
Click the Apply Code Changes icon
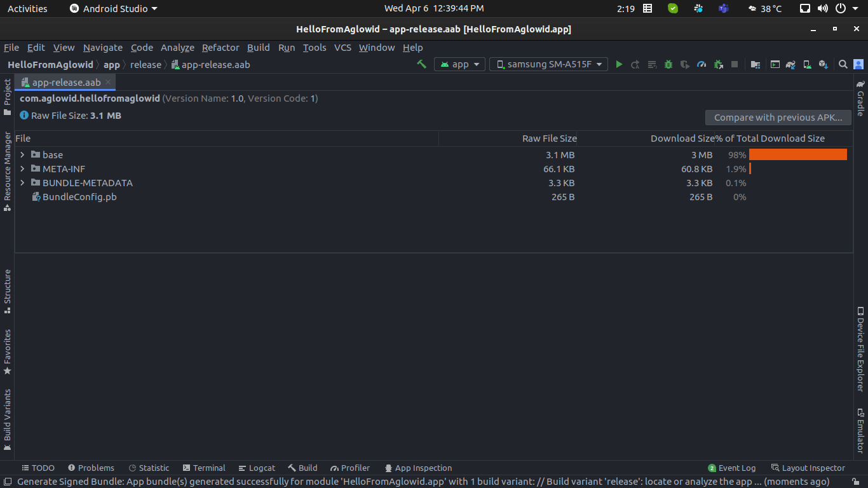click(x=652, y=64)
